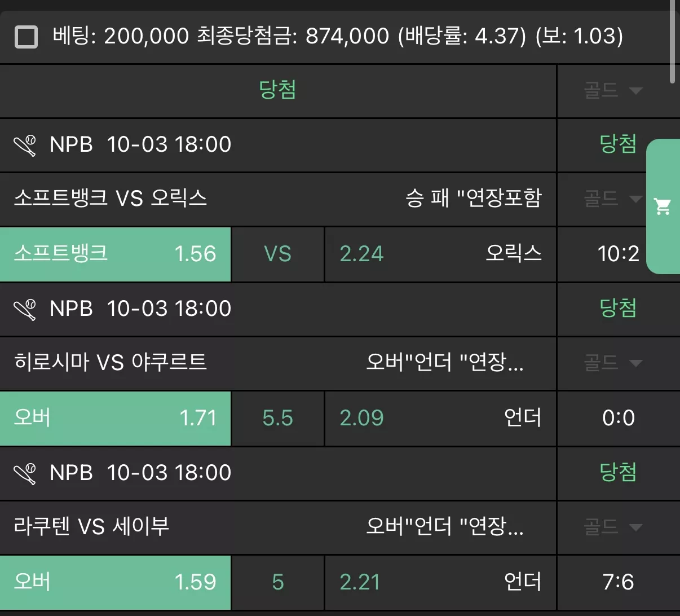Select 오릭스 2.24 odds button
The height and width of the screenshot is (616, 680).
coord(440,254)
